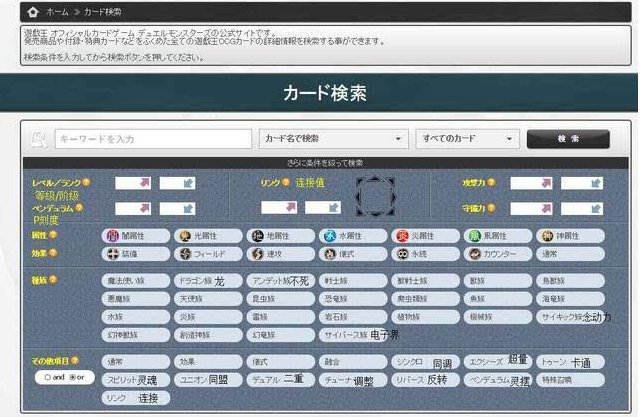641x417 pixels.
Task: Open level/rank maximum value selector
Action: [177, 183]
